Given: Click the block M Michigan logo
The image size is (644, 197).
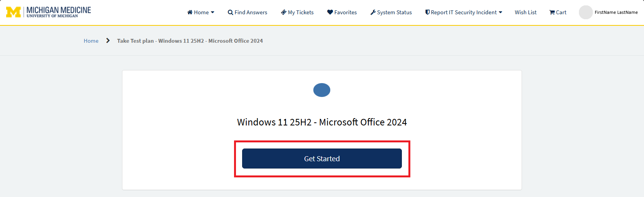Looking at the screenshot, I should pyautogui.click(x=13, y=12).
